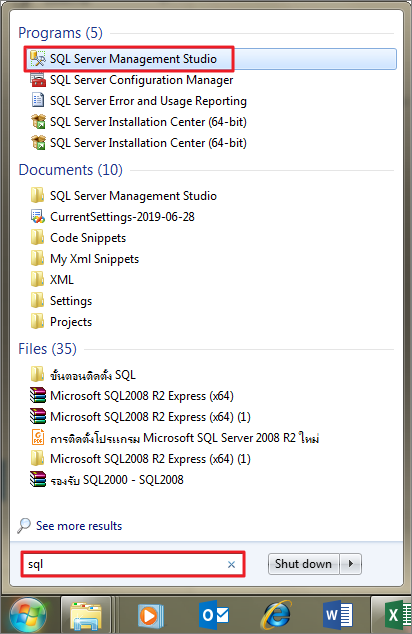This screenshot has width=412, height=634.
Task: Open CurrentSettings-2019-06-28 file
Action: tap(122, 217)
